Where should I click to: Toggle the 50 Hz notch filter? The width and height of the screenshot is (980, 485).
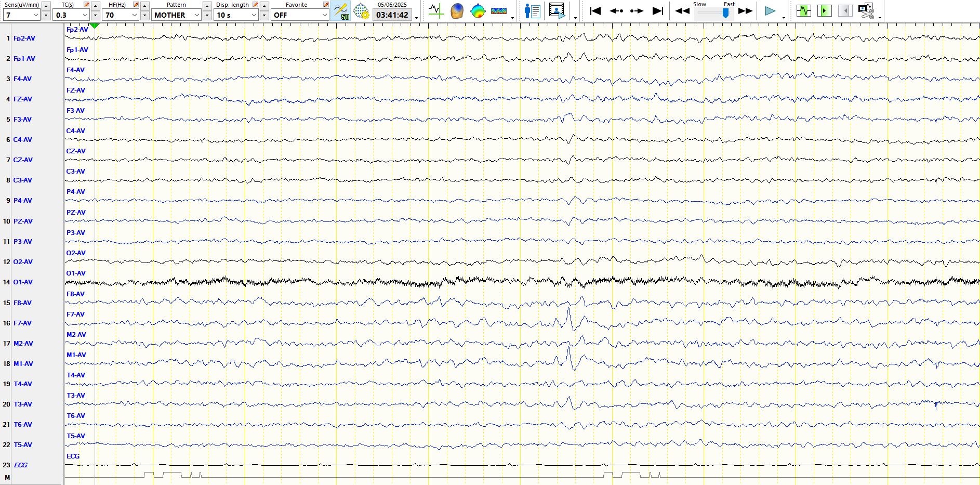[340, 11]
